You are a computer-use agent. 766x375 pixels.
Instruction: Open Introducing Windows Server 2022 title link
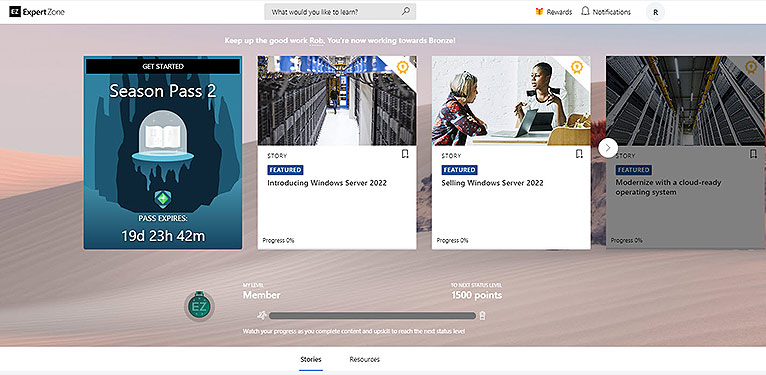click(327, 183)
